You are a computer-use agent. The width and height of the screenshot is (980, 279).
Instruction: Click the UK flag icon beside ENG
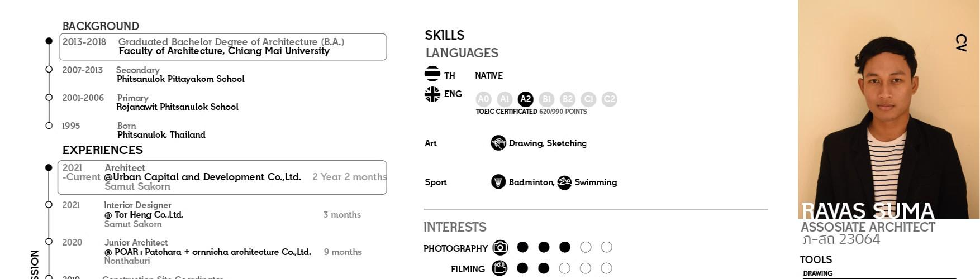432,94
